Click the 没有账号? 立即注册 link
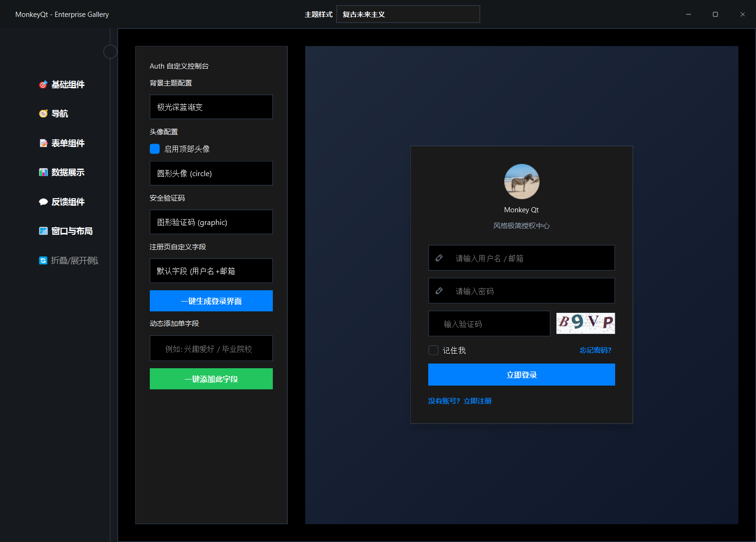This screenshot has width=756, height=542. pyautogui.click(x=460, y=401)
